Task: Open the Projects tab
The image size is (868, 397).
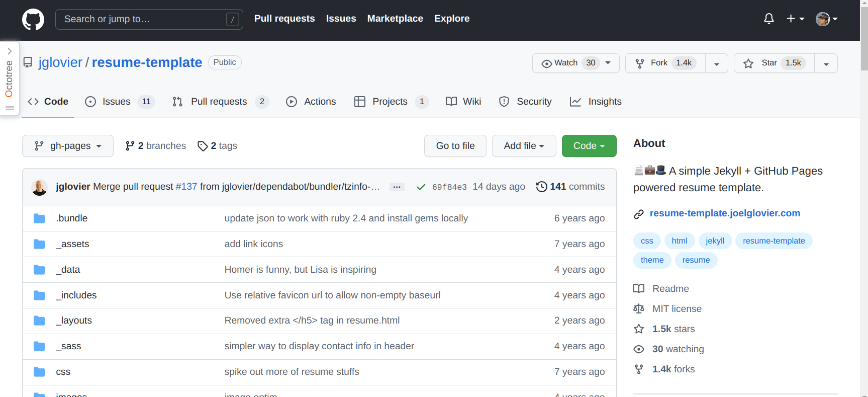Action: (391, 102)
